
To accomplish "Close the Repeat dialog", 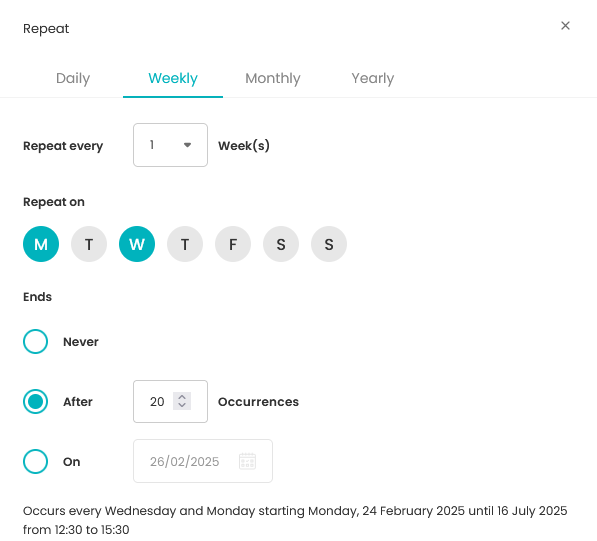I will click(565, 26).
